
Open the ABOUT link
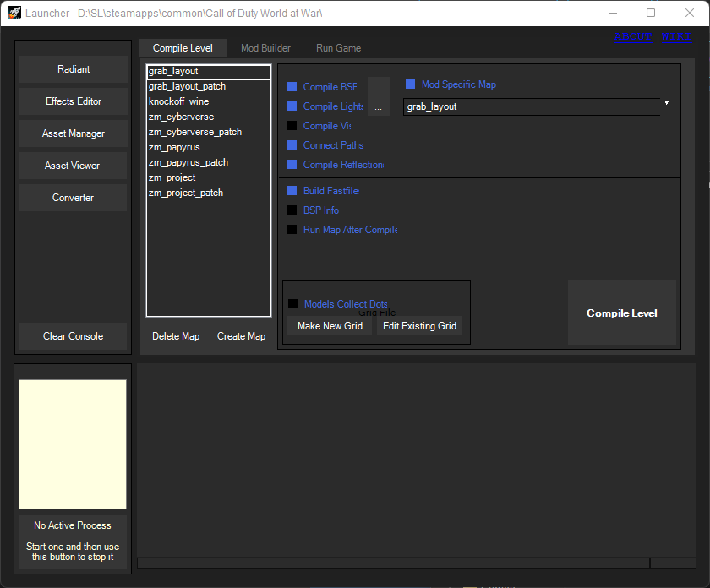click(x=633, y=36)
